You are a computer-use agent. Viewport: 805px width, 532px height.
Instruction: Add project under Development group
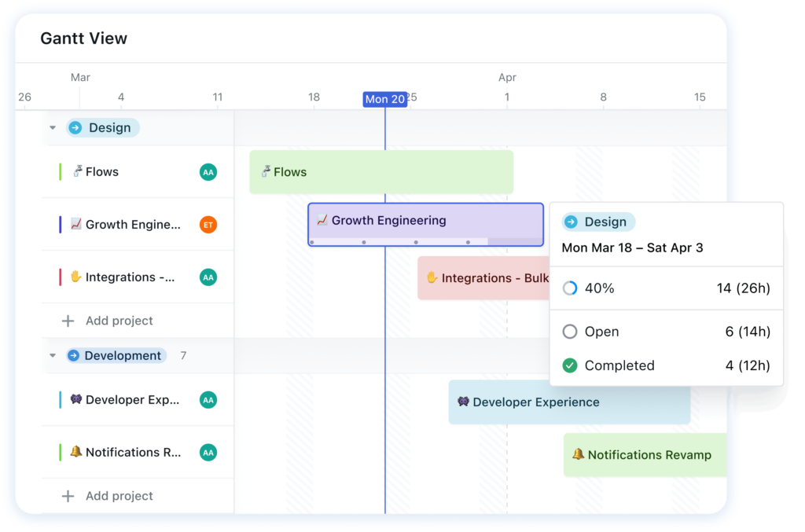click(x=119, y=496)
